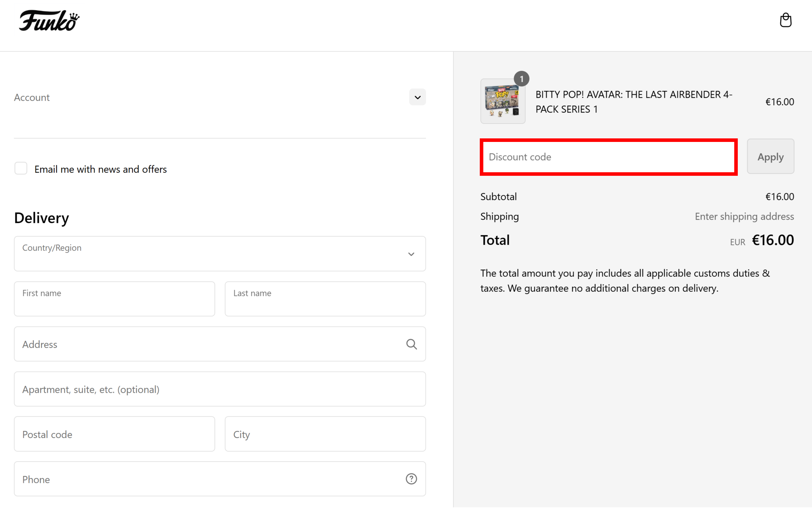The width and height of the screenshot is (812, 530).
Task: Click the Phone number field
Action: click(x=220, y=479)
